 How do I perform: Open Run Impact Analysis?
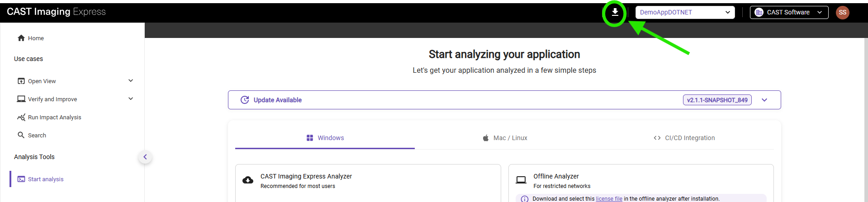click(x=54, y=117)
